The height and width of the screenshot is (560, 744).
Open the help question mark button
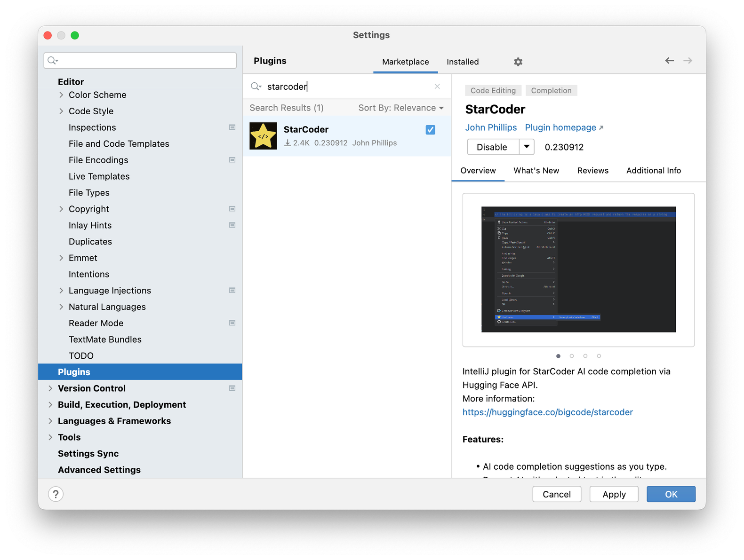pyautogui.click(x=56, y=494)
